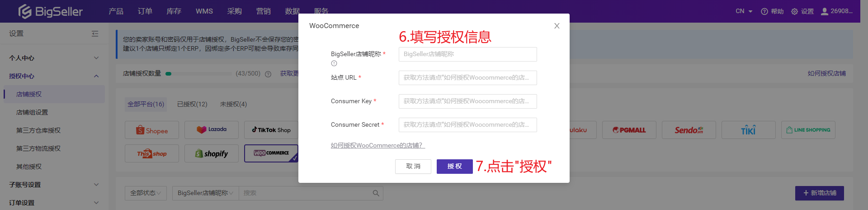This screenshot has height=210, width=868.
Task: Select the Shopee platform card
Action: tap(152, 130)
